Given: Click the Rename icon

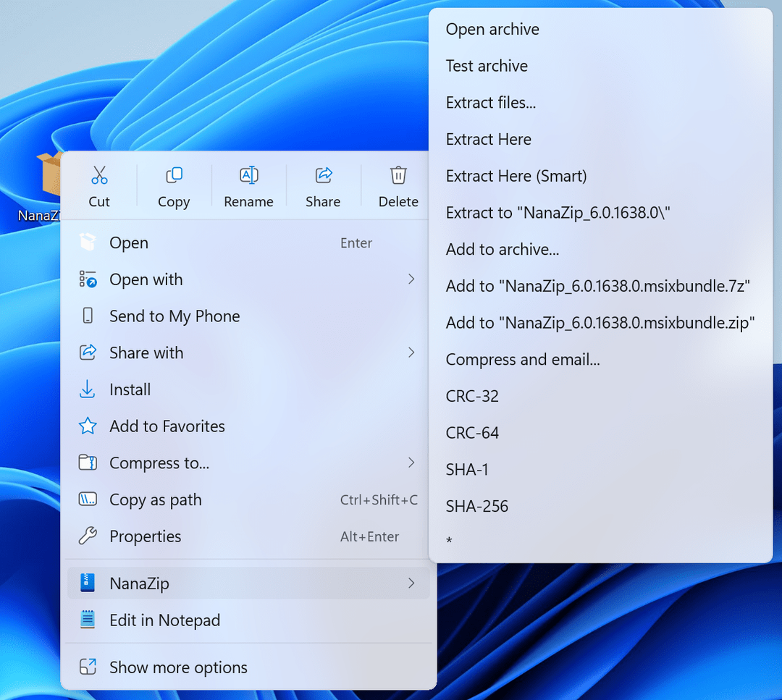Looking at the screenshot, I should (249, 175).
